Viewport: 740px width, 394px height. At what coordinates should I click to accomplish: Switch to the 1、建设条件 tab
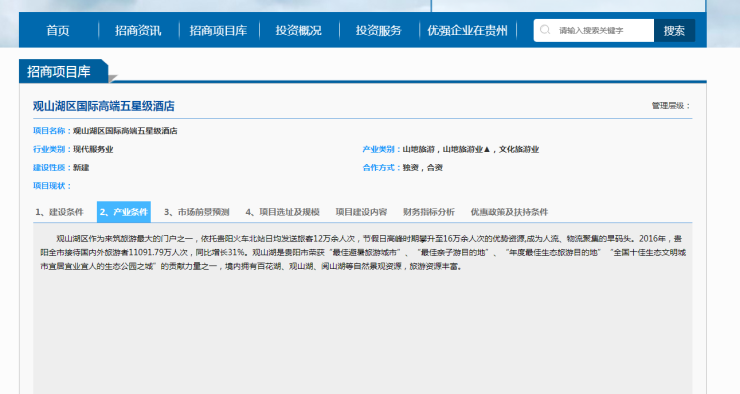point(59,212)
